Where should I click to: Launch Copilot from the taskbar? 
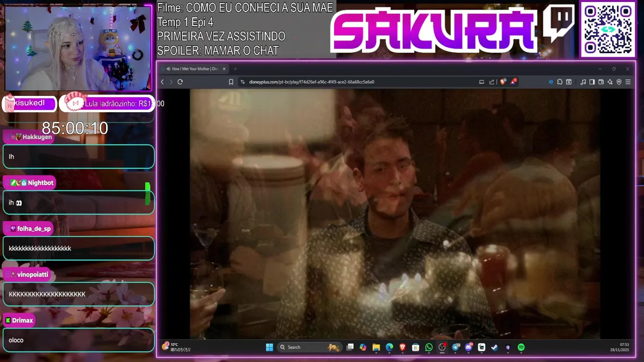[363, 347]
